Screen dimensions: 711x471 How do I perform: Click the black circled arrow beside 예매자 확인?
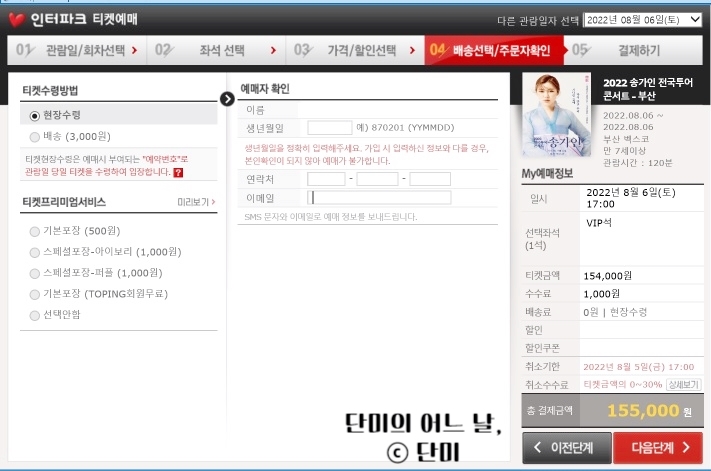(x=227, y=99)
